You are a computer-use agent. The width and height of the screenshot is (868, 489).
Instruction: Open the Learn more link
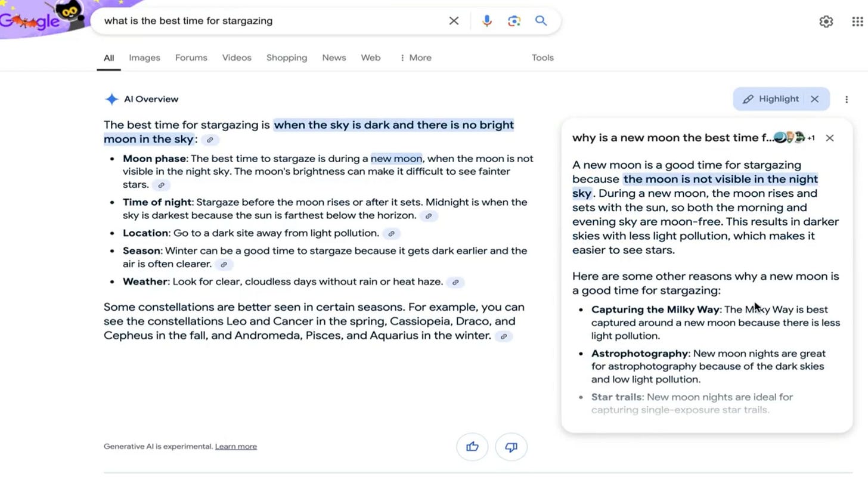[x=235, y=447]
